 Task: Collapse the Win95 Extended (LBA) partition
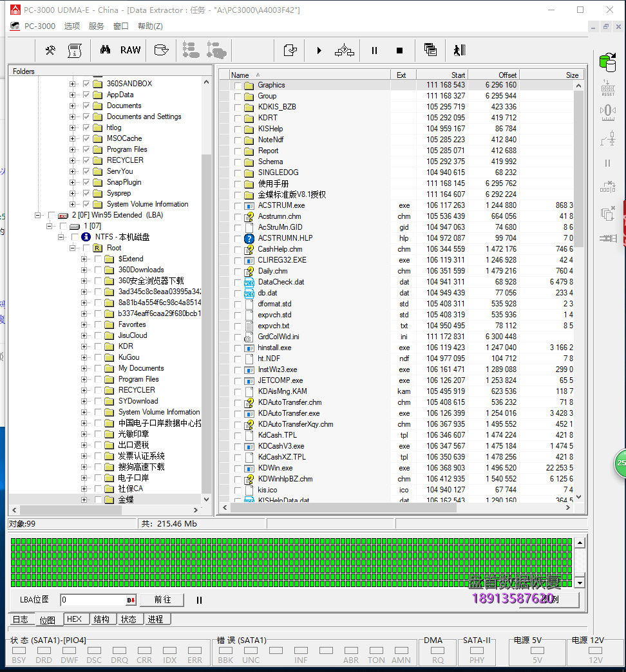point(38,215)
